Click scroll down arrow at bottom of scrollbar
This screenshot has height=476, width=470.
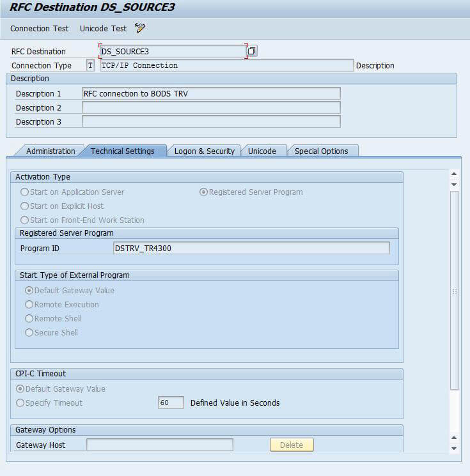[454, 448]
